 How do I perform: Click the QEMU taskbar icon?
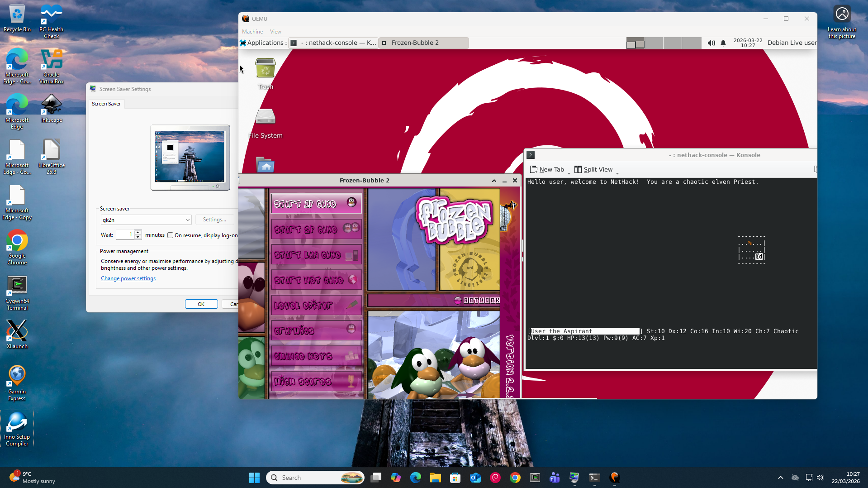click(614, 478)
